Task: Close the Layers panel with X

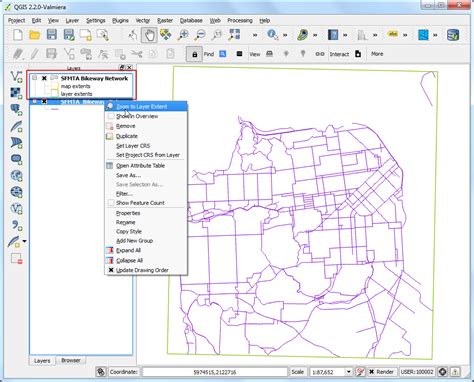Action: [x=129, y=68]
